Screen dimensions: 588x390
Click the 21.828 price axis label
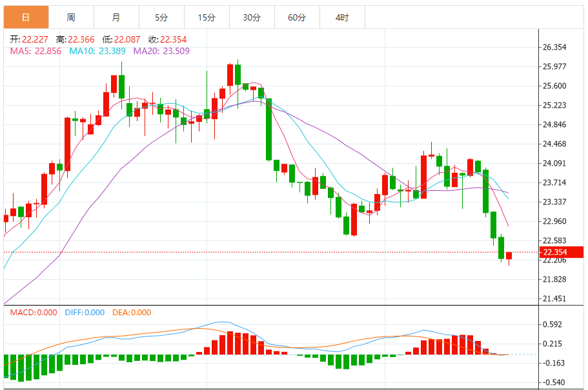(x=554, y=279)
